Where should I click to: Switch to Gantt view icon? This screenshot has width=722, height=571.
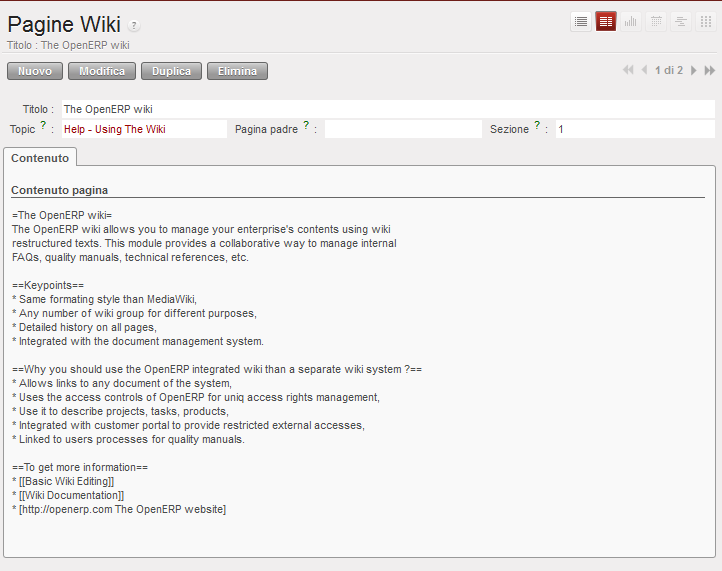coord(681,22)
